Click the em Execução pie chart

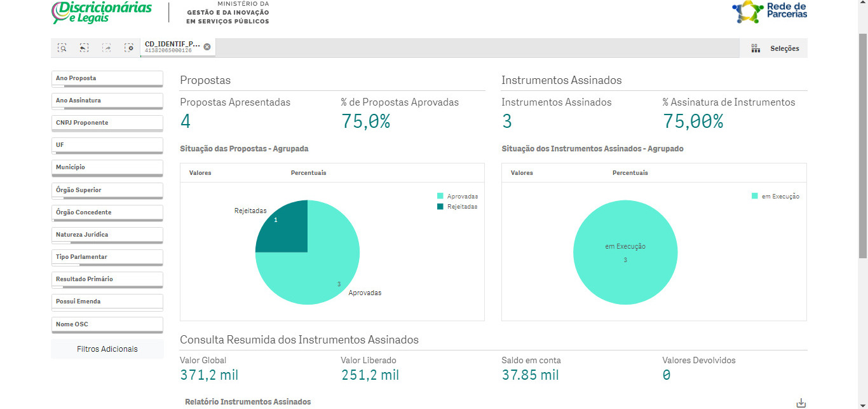(x=625, y=253)
